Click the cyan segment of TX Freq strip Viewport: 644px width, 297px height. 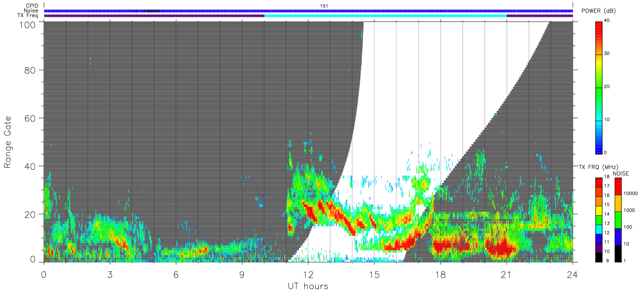(x=385, y=16)
